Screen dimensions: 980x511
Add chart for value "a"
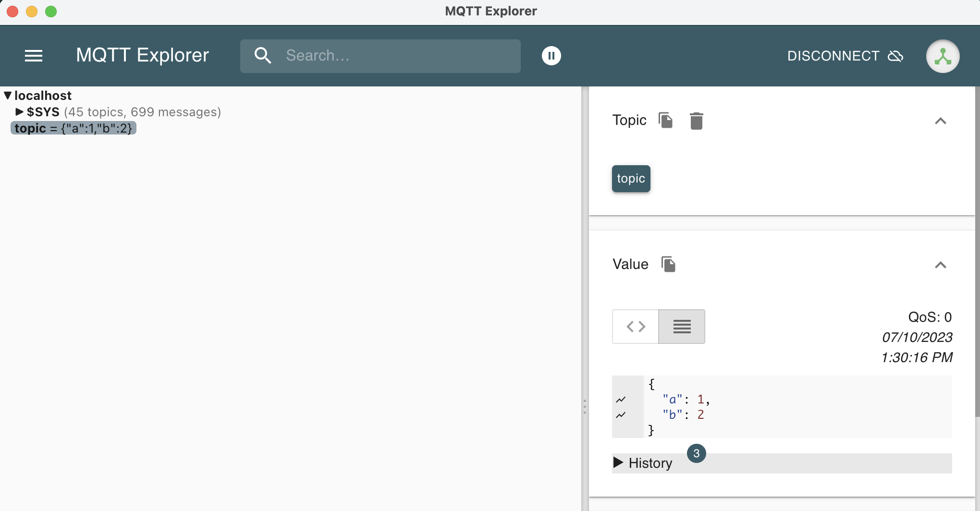coord(621,400)
